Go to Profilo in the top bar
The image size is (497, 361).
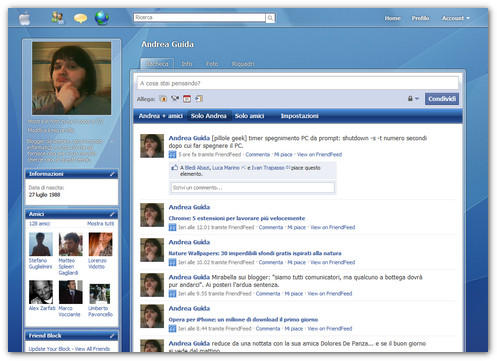[420, 18]
